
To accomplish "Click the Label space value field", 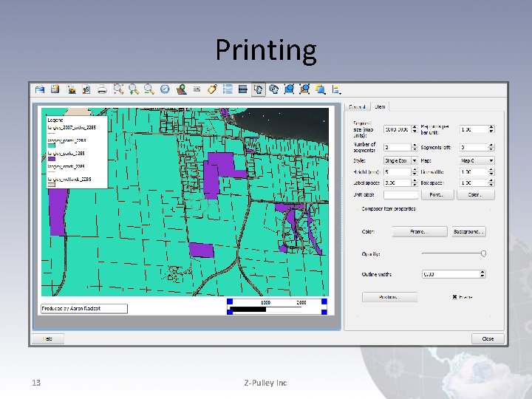I will pyautogui.click(x=398, y=183).
